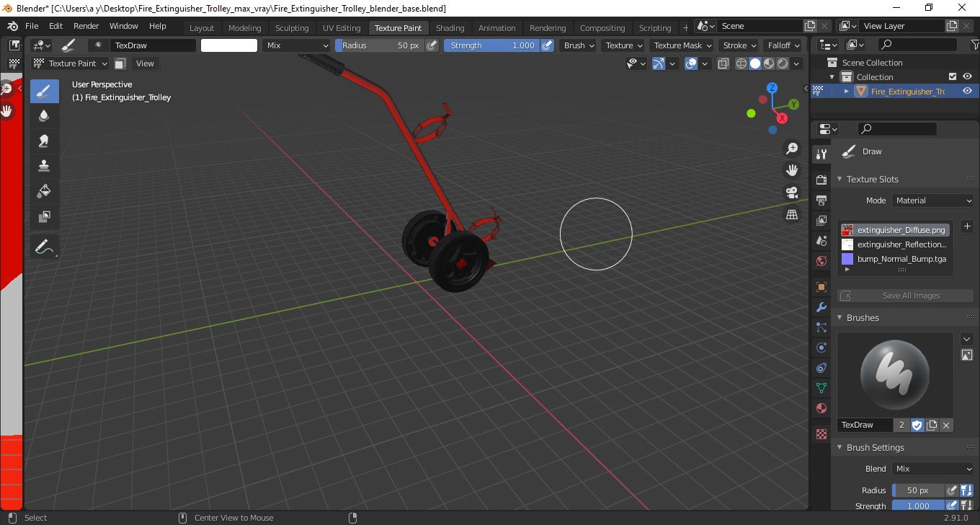Image resolution: width=980 pixels, height=525 pixels.
Task: Switch perspective/orthographic grid icon
Action: coord(792,214)
